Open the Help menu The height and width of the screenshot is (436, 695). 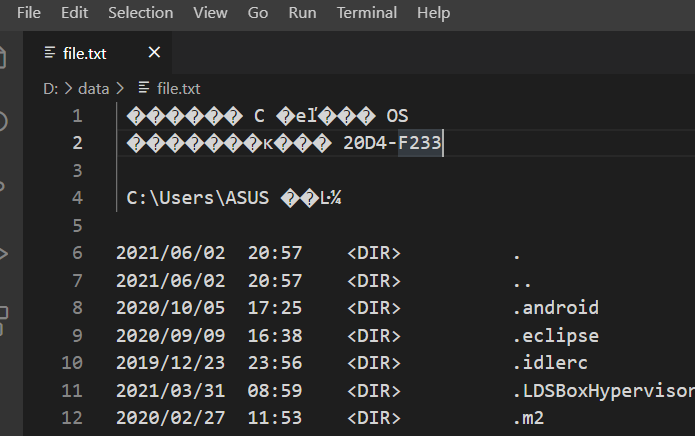click(433, 13)
